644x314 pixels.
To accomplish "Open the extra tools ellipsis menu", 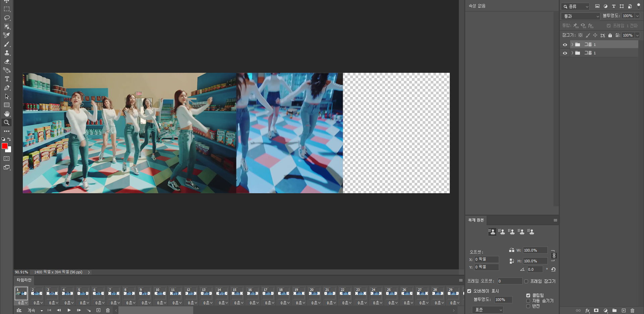I will (x=7, y=131).
